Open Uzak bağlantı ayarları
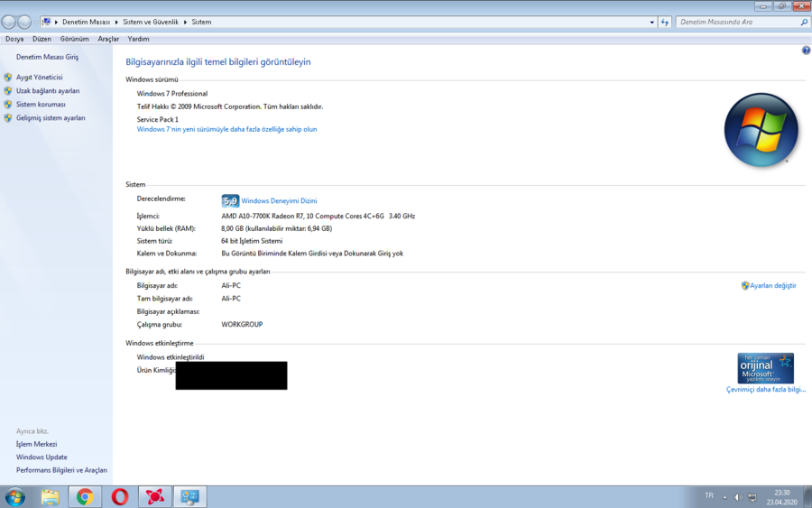The width and height of the screenshot is (812, 508). coord(48,90)
